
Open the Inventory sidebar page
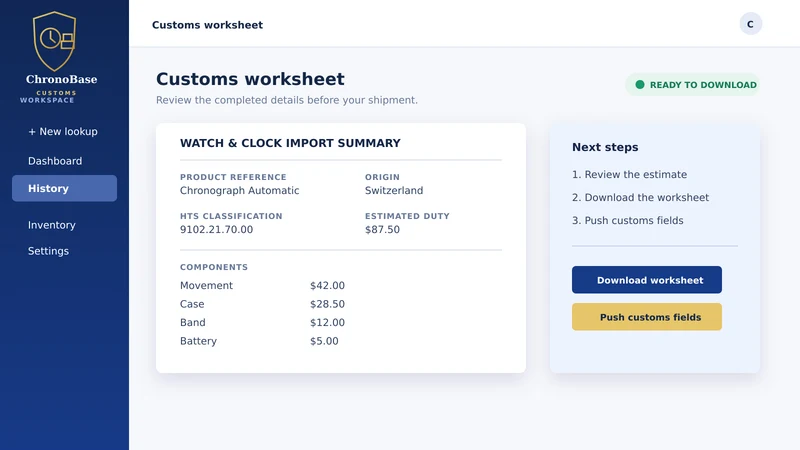pyautogui.click(x=52, y=225)
